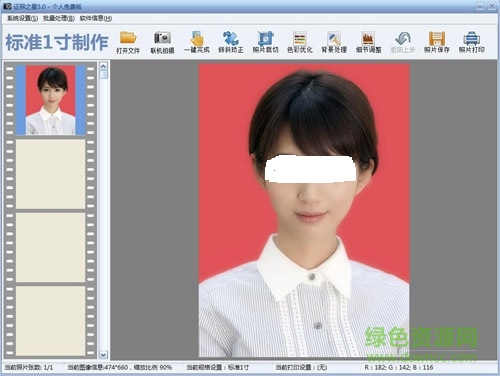Image resolution: width=500 pixels, height=376 pixels.
Task: Print the photo (照片打印)
Action: [471, 42]
